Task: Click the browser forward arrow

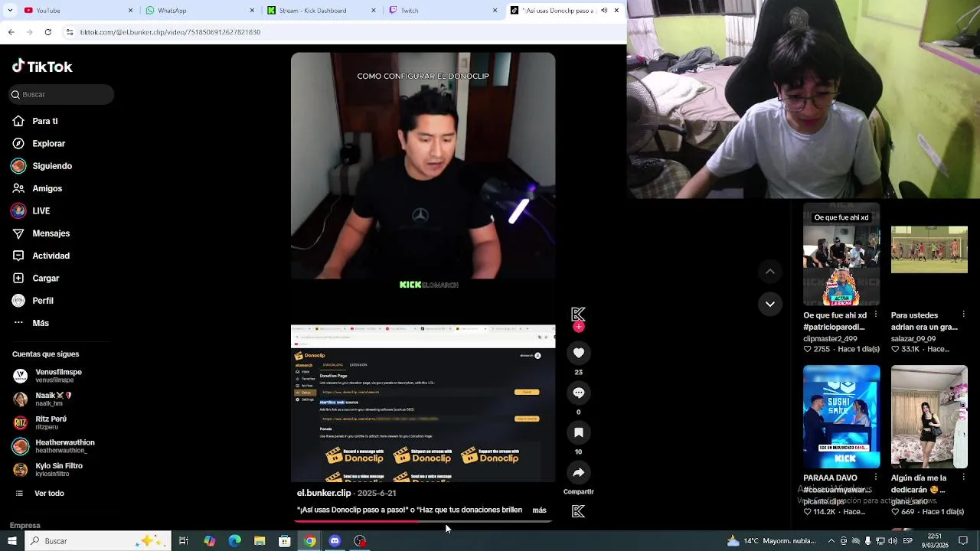Action: [29, 32]
